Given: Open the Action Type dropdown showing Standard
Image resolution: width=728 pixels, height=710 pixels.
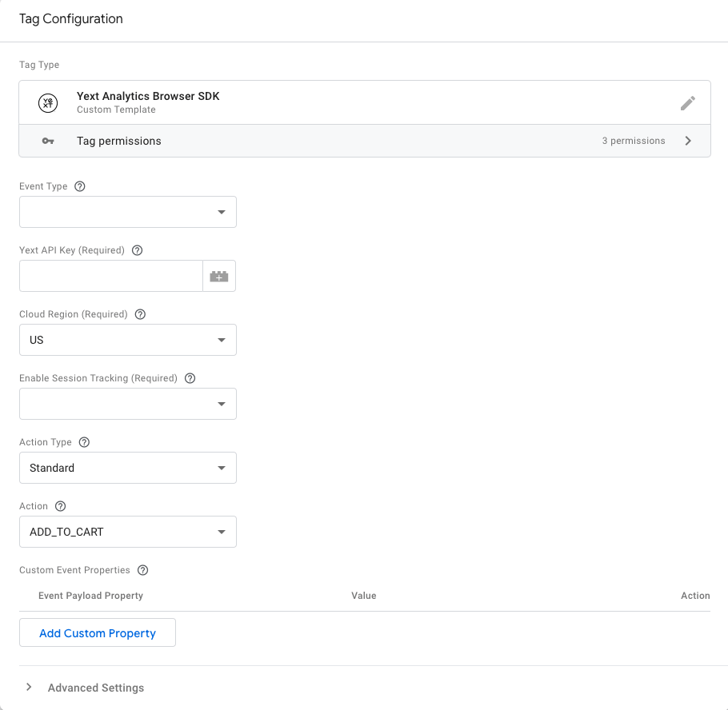Looking at the screenshot, I should 128,469.
